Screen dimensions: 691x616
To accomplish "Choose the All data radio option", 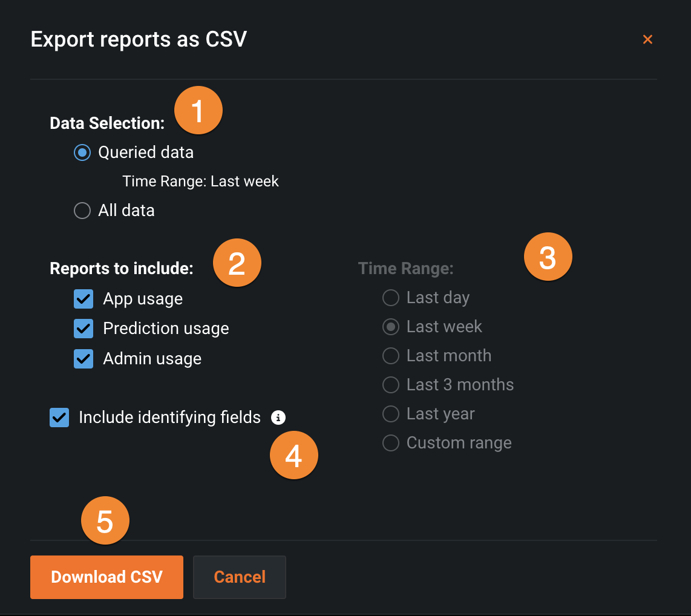I will click(82, 211).
